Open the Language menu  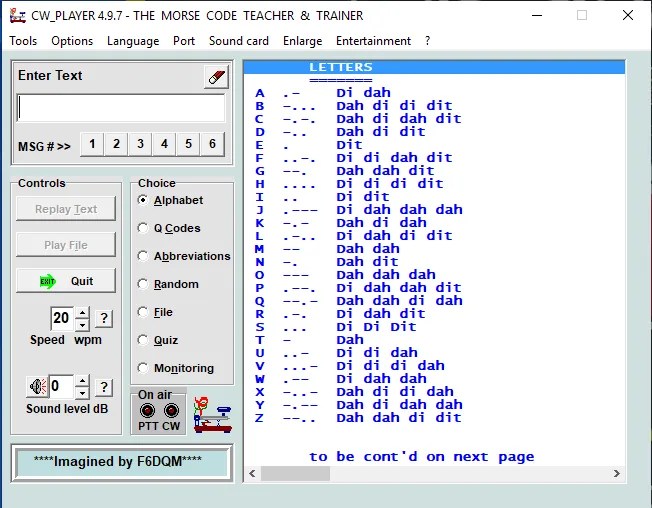pyautogui.click(x=133, y=41)
